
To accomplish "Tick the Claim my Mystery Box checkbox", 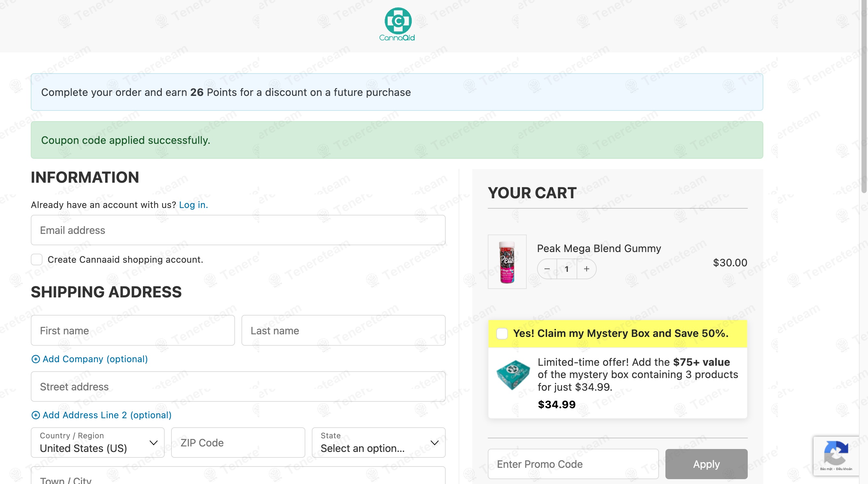I will click(x=502, y=333).
